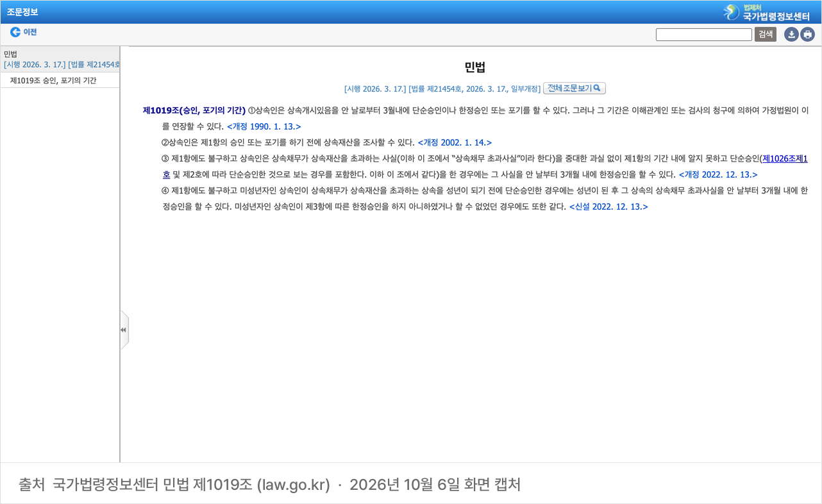Collapse the left sidebar panel handle
Viewport: 822px width, 504px height.
pyautogui.click(x=124, y=330)
